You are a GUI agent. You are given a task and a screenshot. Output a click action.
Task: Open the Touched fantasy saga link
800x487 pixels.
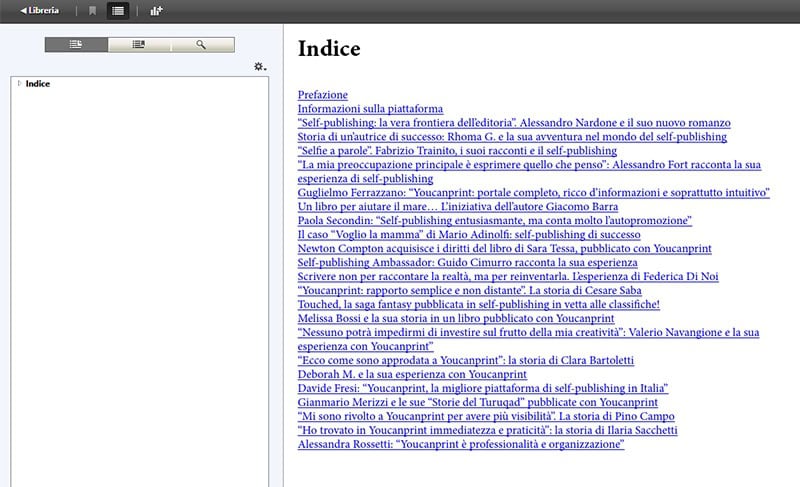coord(479,304)
